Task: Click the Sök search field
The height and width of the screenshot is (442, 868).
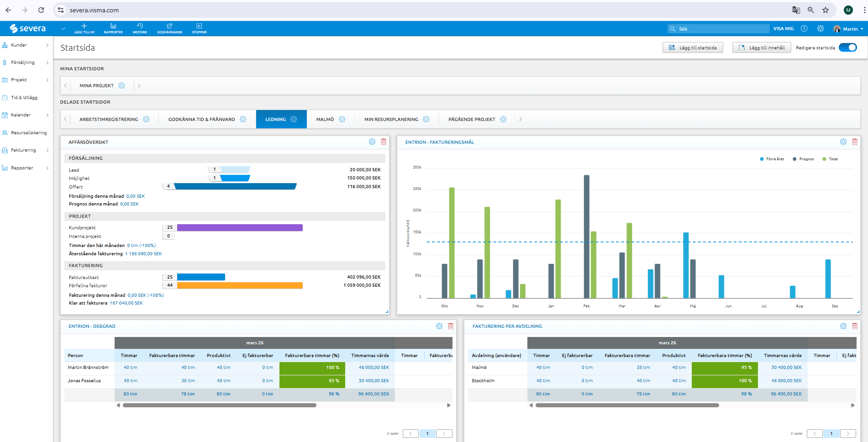Action: (718, 29)
